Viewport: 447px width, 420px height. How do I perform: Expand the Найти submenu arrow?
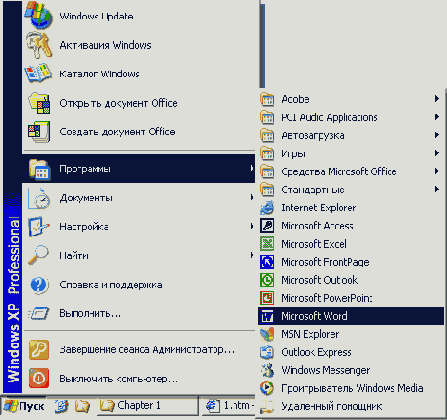(x=251, y=255)
